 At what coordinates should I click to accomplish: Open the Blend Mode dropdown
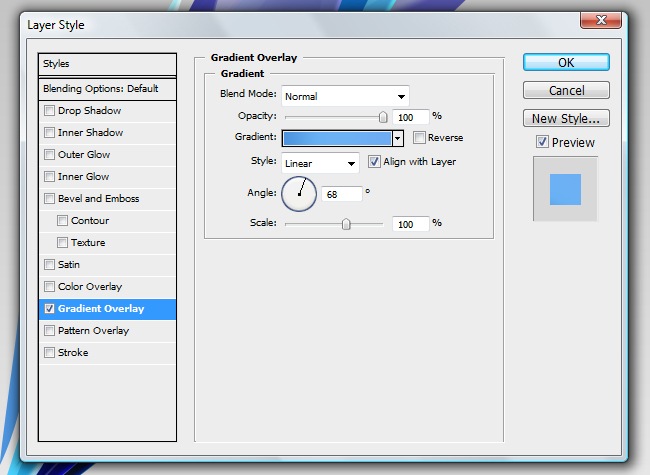[x=345, y=96]
